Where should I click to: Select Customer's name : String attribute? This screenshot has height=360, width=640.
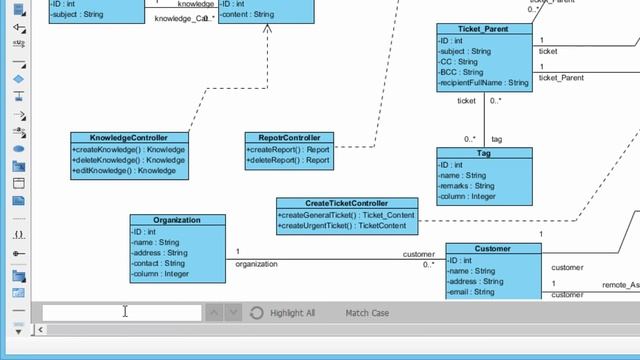pos(471,271)
